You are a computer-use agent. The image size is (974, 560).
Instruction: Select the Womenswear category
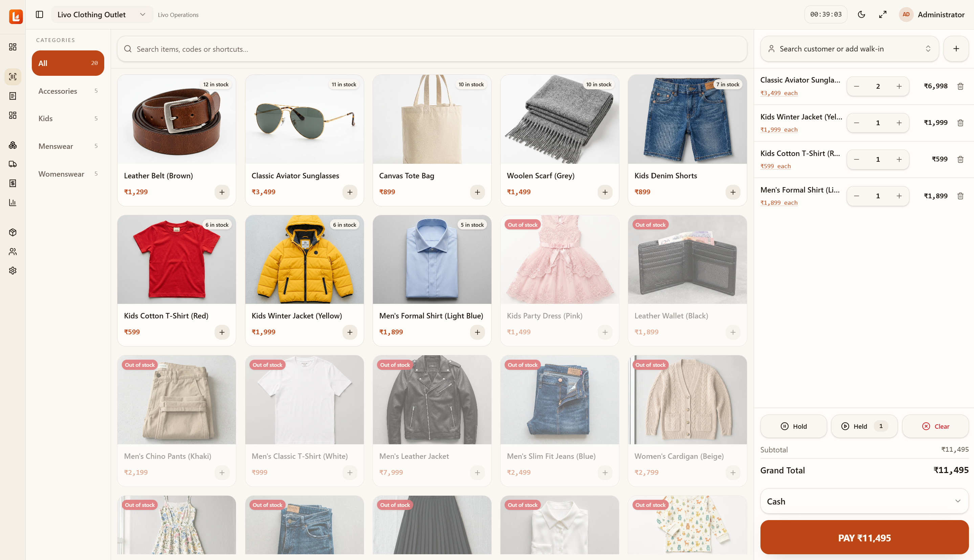(x=68, y=174)
